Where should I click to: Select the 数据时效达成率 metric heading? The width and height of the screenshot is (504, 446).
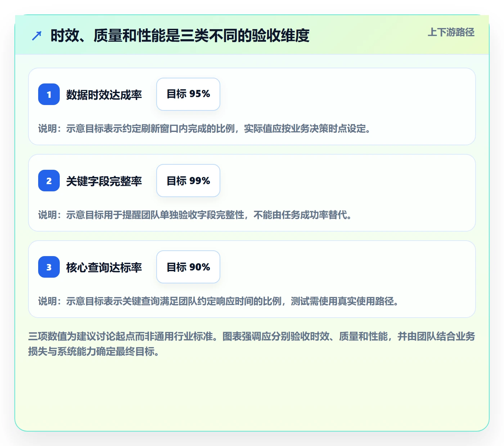(104, 95)
